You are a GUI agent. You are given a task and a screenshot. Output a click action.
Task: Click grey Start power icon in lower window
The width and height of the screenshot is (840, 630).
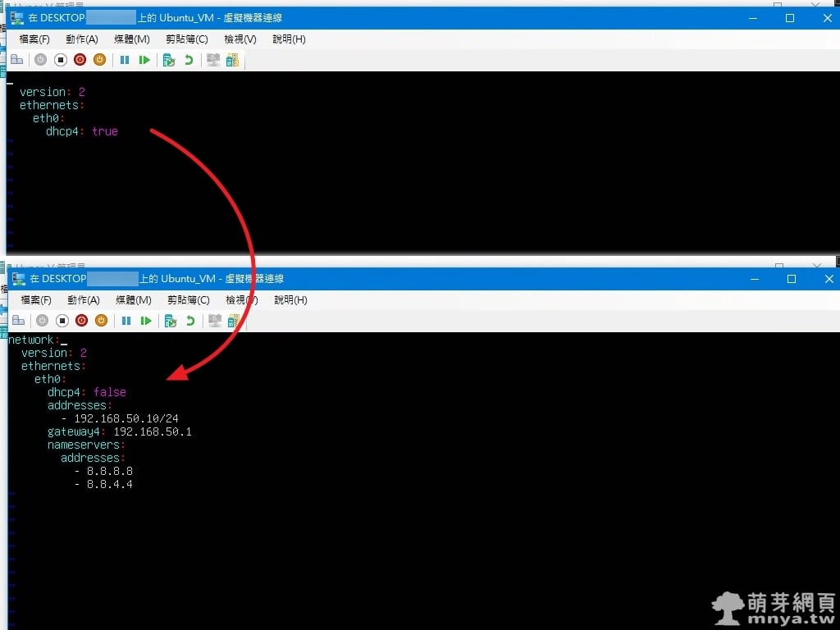42,321
